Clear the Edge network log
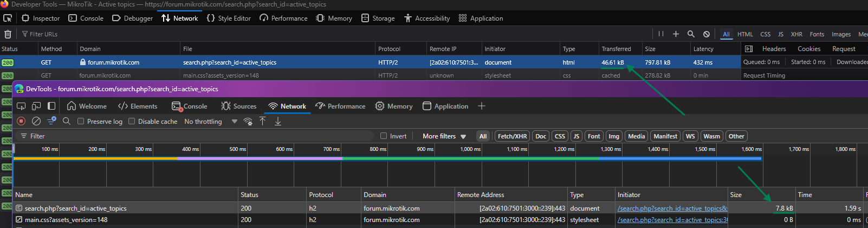Image resolution: width=868 pixels, height=228 pixels. pyautogui.click(x=36, y=121)
